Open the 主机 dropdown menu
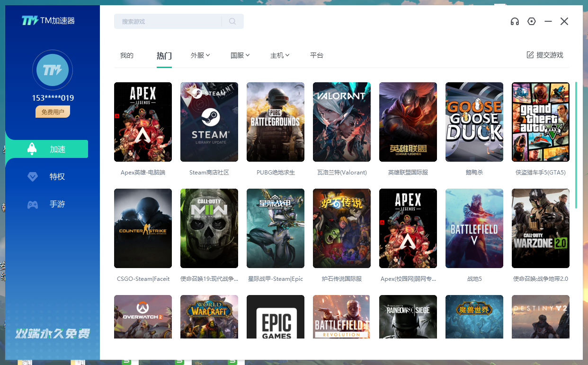The height and width of the screenshot is (365, 588). [x=280, y=55]
